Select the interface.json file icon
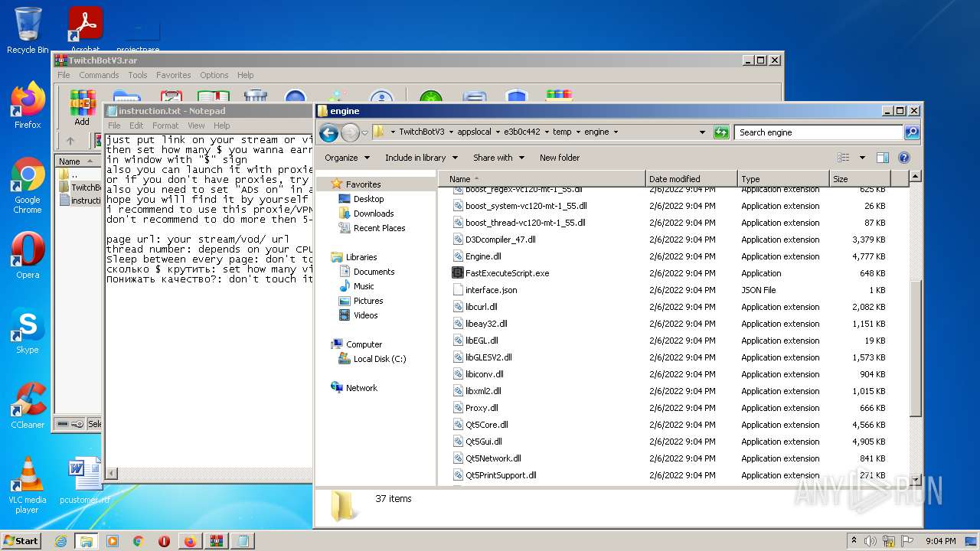Viewport: 980px width, 551px height. point(458,290)
